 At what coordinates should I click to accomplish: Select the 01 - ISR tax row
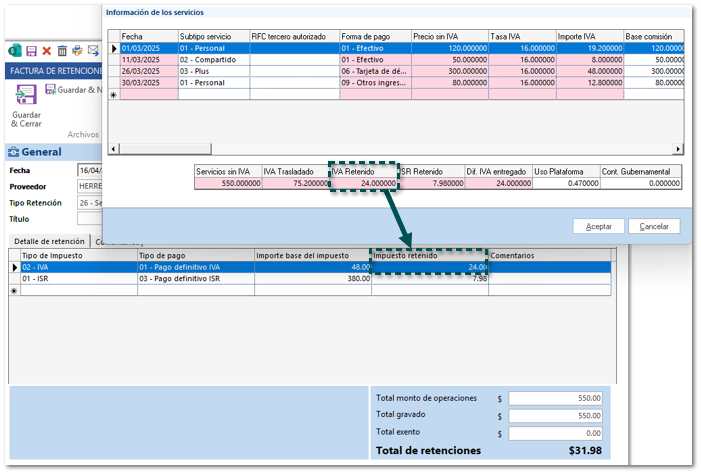pos(76,279)
